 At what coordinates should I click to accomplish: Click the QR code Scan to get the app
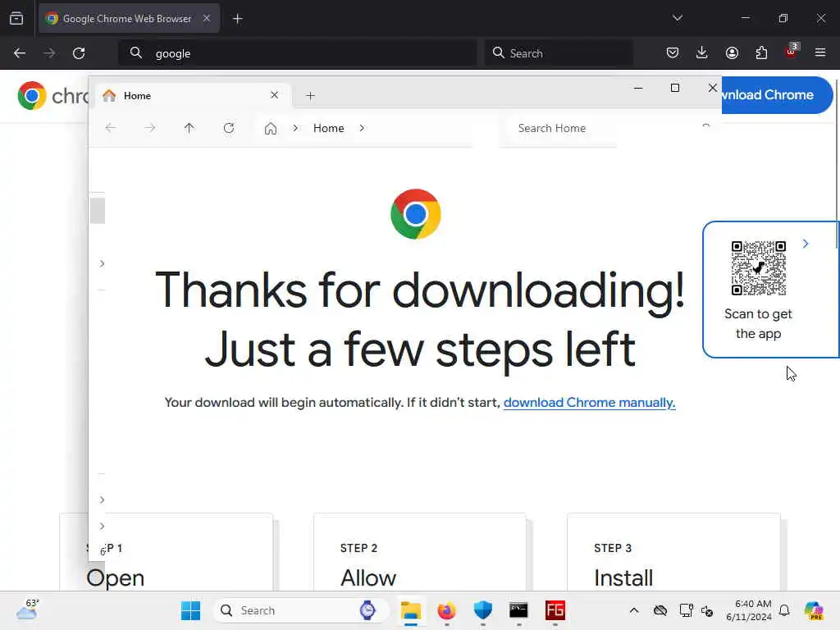(759, 268)
